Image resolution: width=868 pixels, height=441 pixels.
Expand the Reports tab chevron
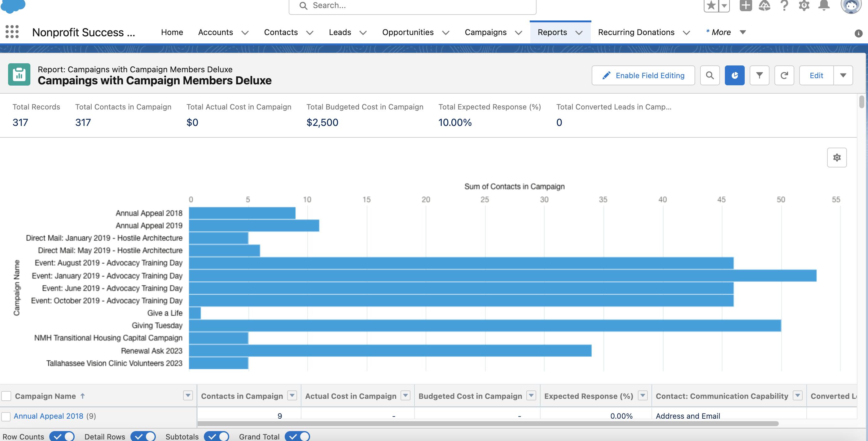click(579, 32)
